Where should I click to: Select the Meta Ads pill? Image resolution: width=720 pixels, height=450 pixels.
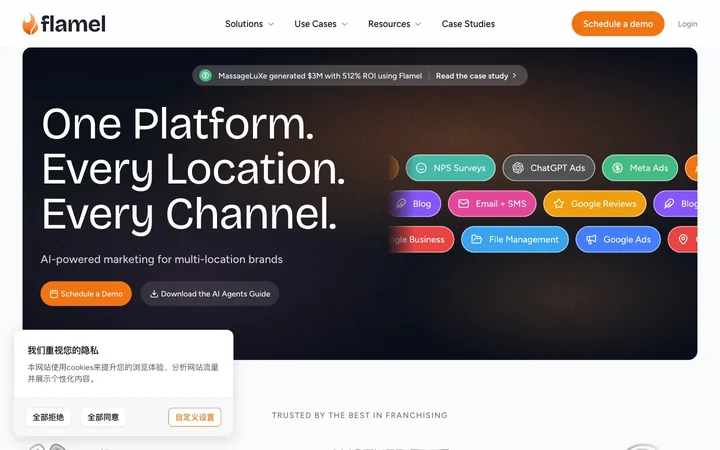640,168
